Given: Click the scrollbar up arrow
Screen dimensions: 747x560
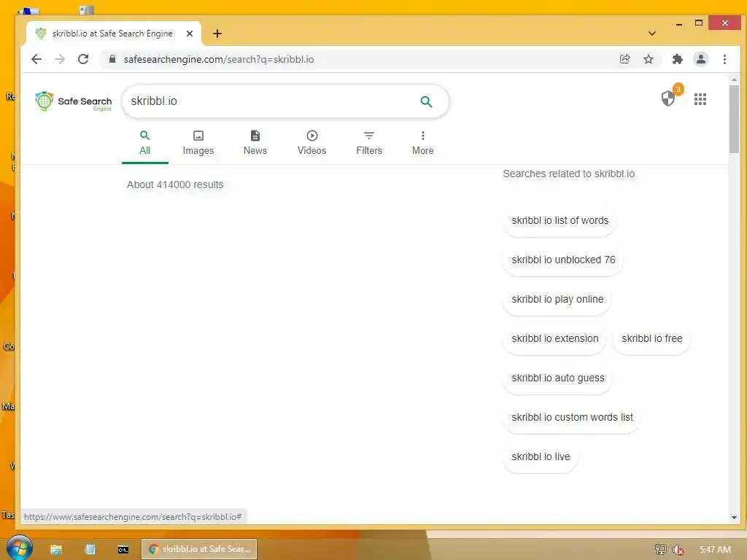Looking at the screenshot, I should (734, 79).
